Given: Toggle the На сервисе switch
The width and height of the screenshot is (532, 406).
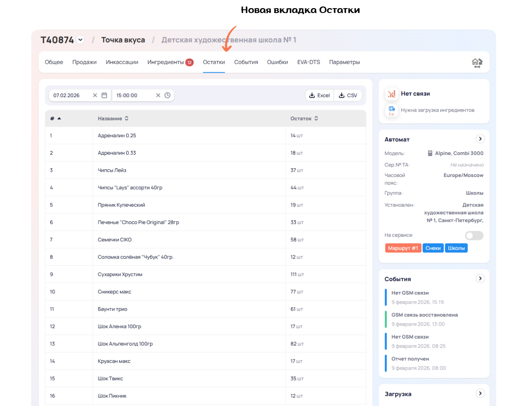Looking at the screenshot, I should 474,235.
